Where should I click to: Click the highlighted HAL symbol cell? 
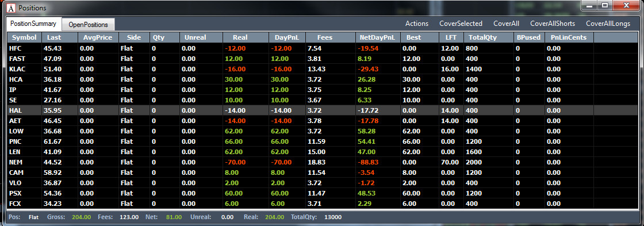click(x=24, y=110)
